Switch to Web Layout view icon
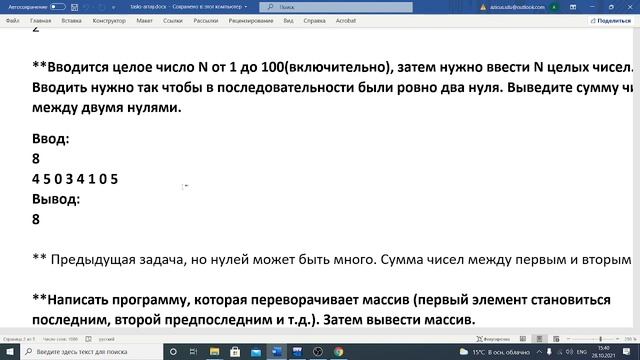This screenshot has height=360, width=640. (x=556, y=339)
